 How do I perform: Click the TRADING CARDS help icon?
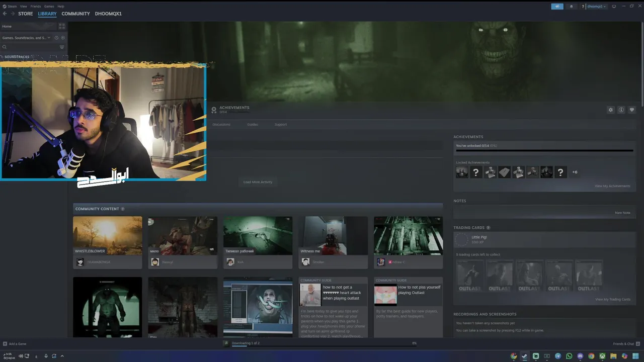(488, 228)
